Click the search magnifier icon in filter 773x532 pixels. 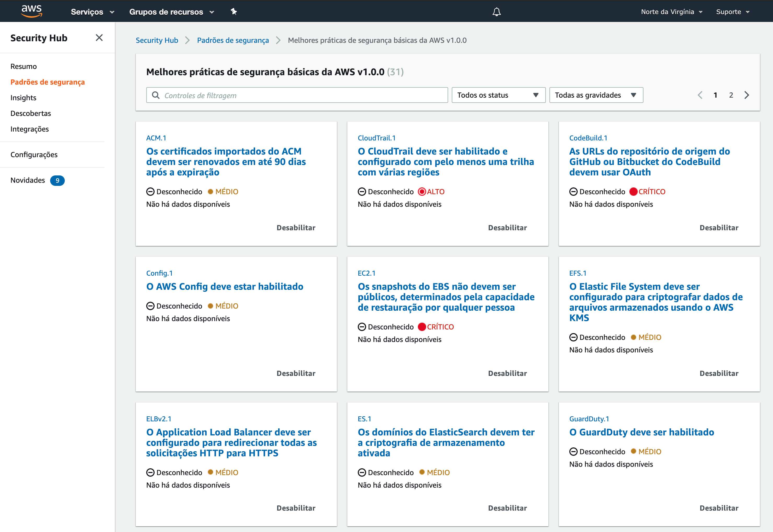(x=156, y=95)
